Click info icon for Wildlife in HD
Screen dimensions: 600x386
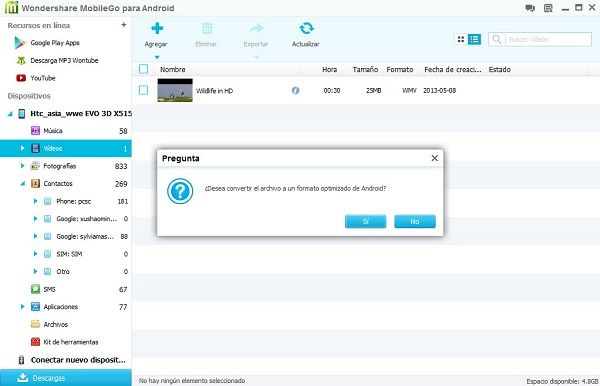click(295, 91)
